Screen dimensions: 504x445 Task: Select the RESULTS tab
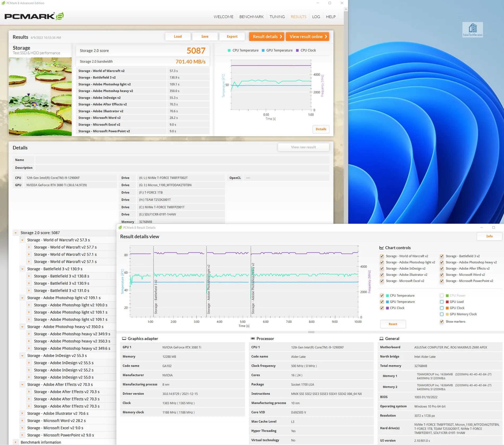click(298, 16)
